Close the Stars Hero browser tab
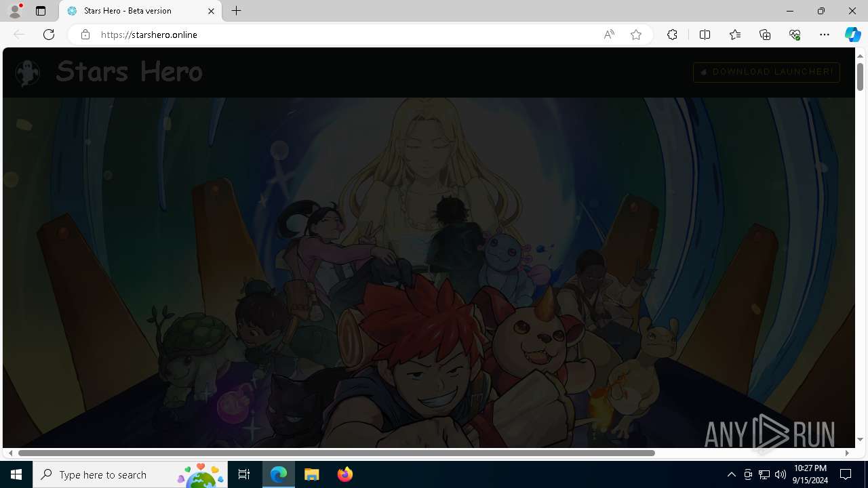Image resolution: width=868 pixels, height=488 pixels. [211, 11]
